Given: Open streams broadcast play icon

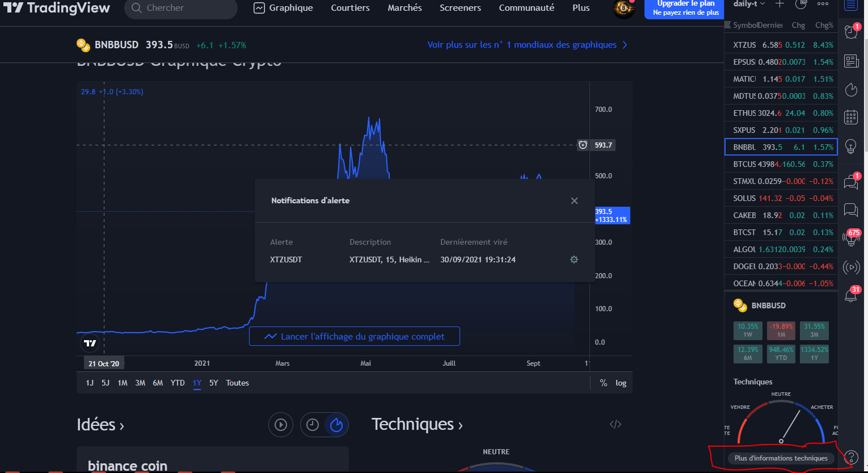Looking at the screenshot, I should [851, 267].
